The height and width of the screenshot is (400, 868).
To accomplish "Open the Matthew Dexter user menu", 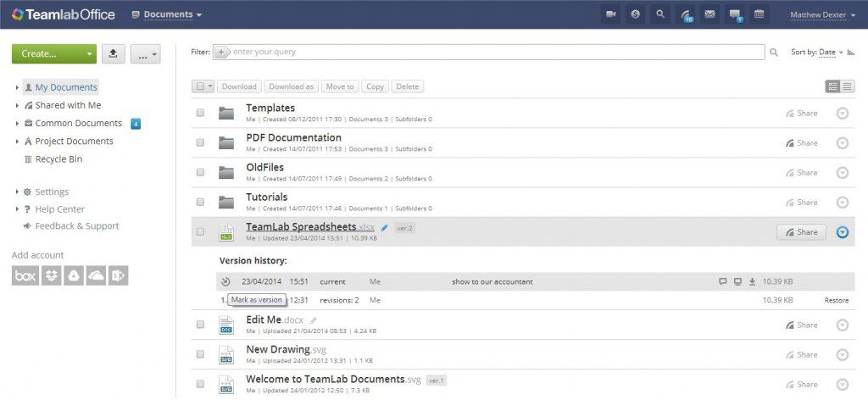I will point(822,15).
